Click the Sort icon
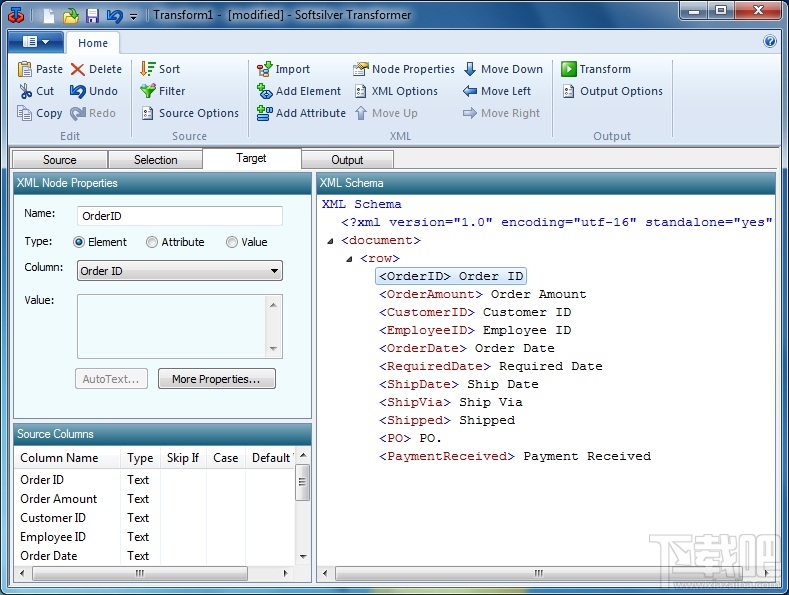 click(147, 69)
